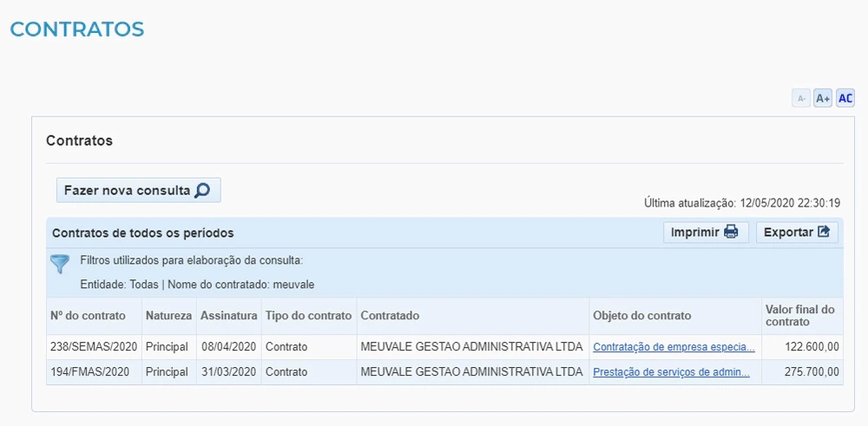This screenshot has height=426, width=868.
Task: Click the Filtros utilizados para elaboração text
Action: (192, 260)
